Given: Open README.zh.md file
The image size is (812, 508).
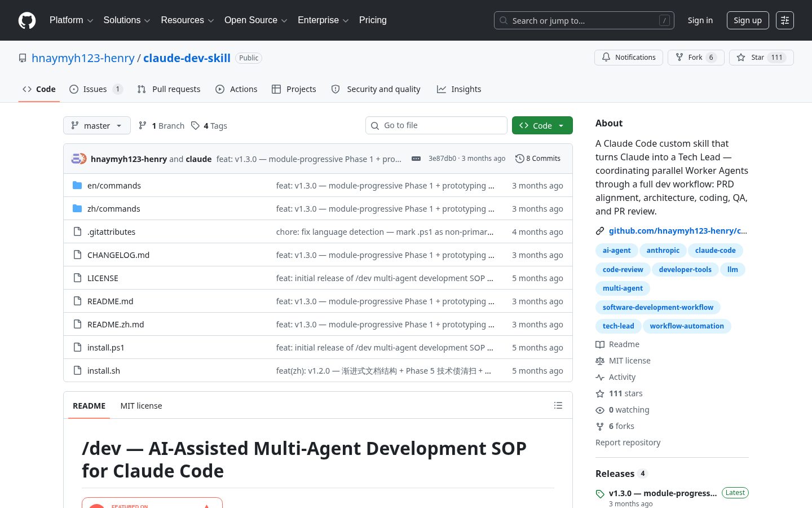Looking at the screenshot, I should coord(116,325).
